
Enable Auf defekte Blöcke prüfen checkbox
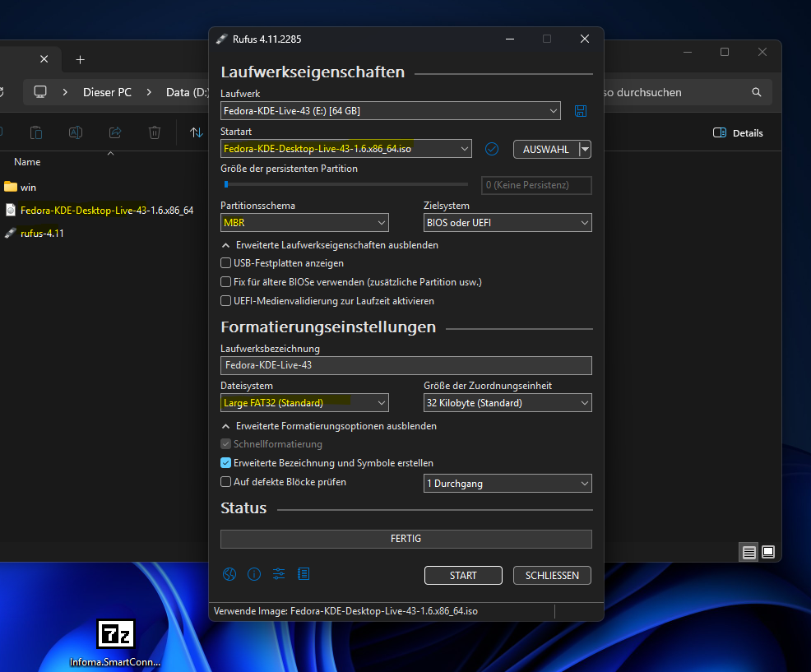[226, 482]
